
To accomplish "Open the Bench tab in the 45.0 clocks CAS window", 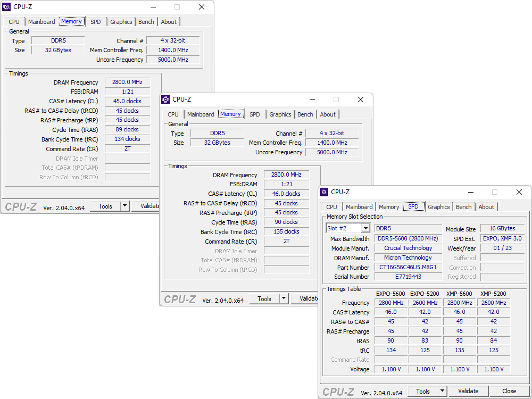I will [146, 22].
